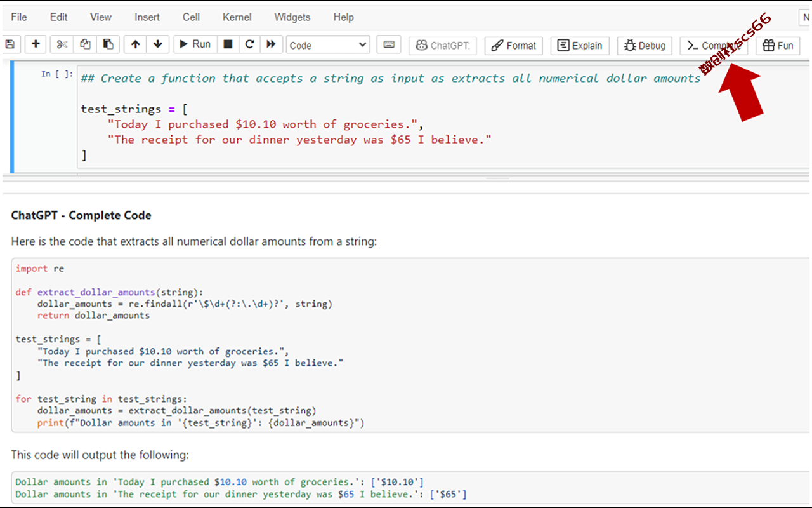
Task: Click the Fun button with the gift icon
Action: click(778, 46)
